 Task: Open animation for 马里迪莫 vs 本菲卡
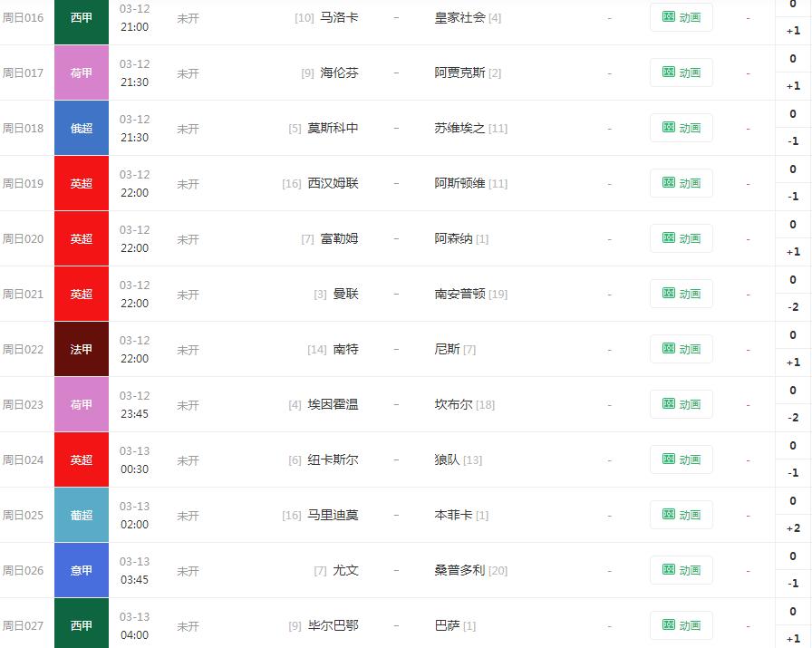point(681,515)
